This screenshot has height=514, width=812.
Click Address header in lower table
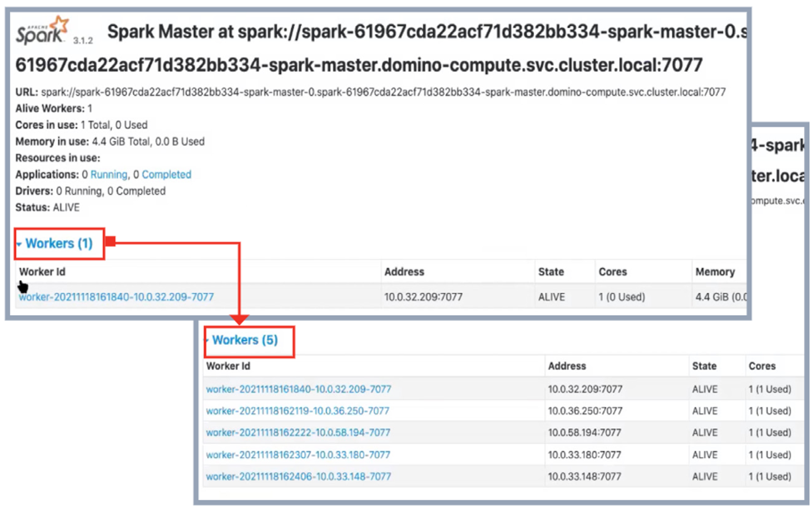point(567,366)
